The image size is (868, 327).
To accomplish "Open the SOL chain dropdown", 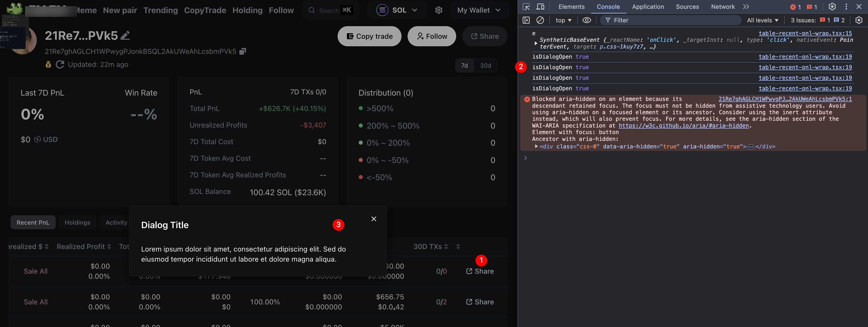I will [397, 10].
